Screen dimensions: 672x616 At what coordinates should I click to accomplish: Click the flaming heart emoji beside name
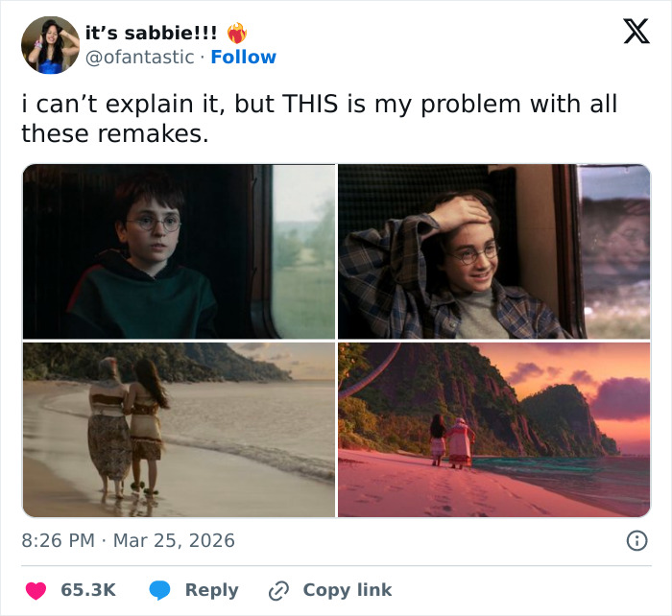tap(236, 33)
